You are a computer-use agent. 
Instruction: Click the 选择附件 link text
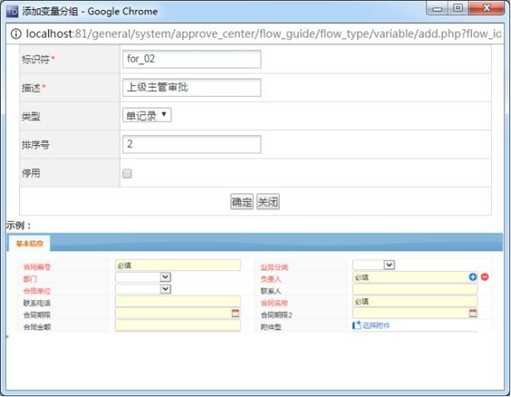point(376,325)
